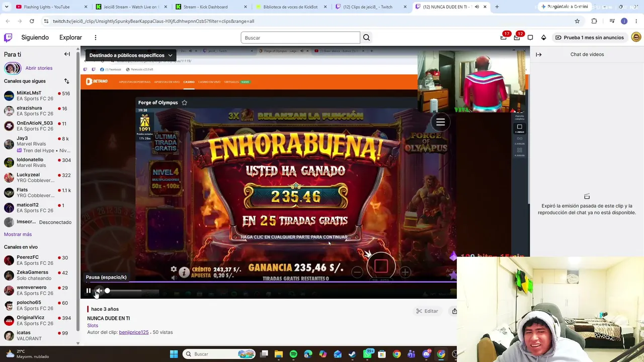Open the Windows Start menu
Viewport: 644px width, 362px height.
tap(174, 354)
